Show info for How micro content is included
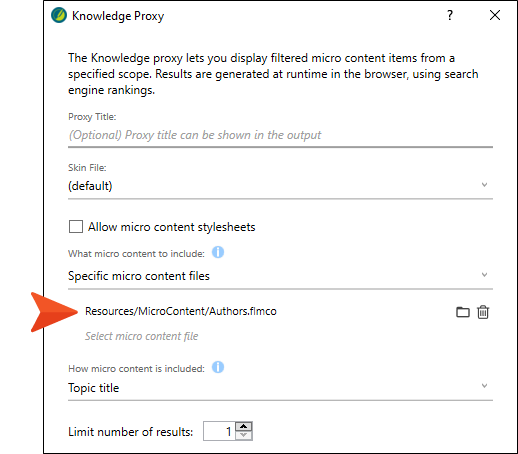 click(218, 367)
